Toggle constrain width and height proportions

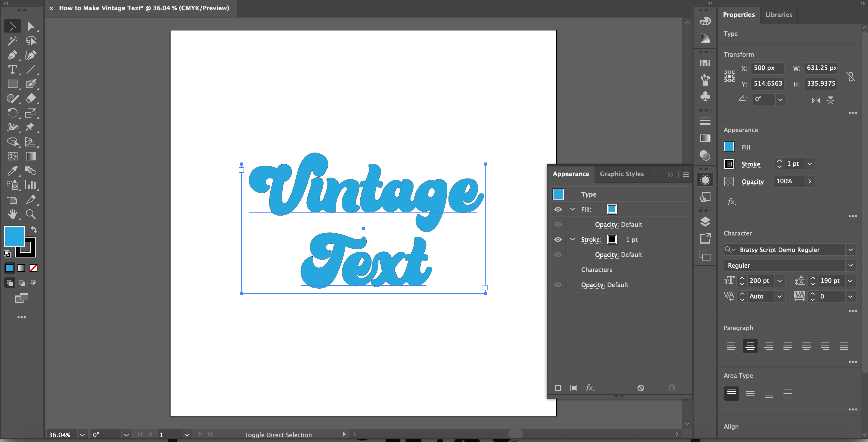coord(851,76)
